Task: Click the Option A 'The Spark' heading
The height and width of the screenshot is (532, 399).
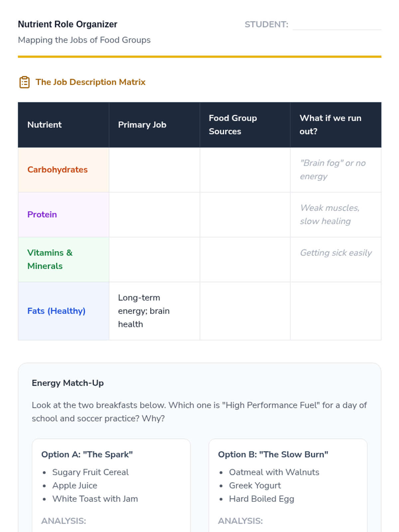Action: 87,455
